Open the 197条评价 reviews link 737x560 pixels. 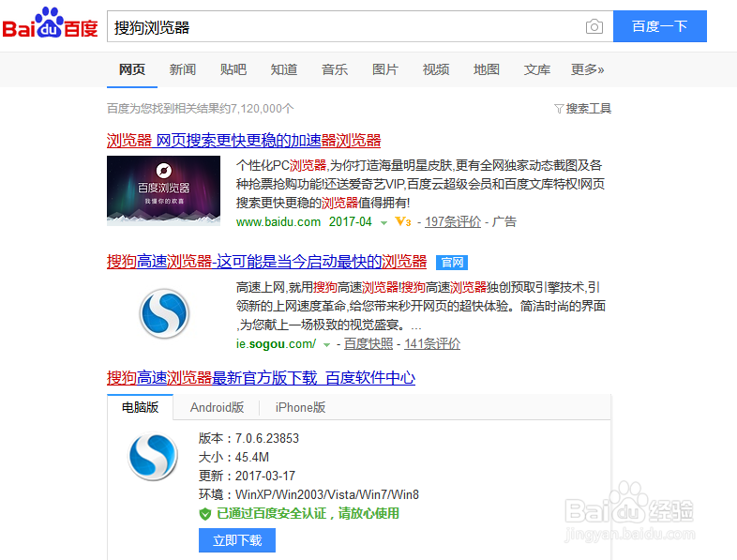(453, 221)
